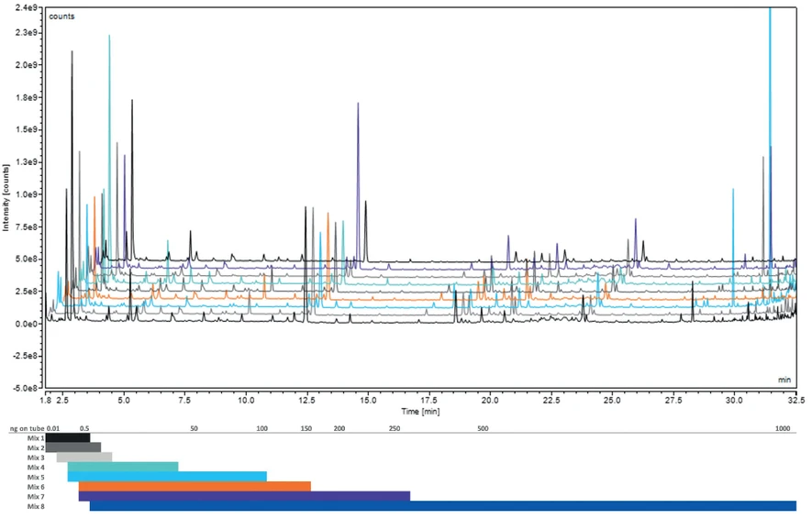Pick the orange Mix 6 bar
The height and width of the screenshot is (519, 812).
point(195,486)
